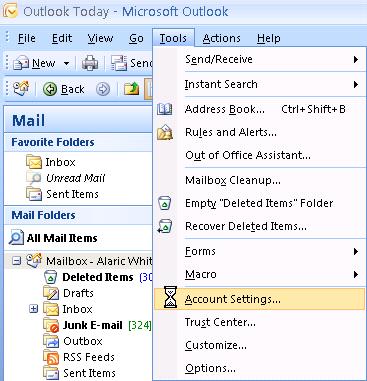Click the Mail Folders header
The width and height of the screenshot is (367, 381).
click(x=78, y=215)
